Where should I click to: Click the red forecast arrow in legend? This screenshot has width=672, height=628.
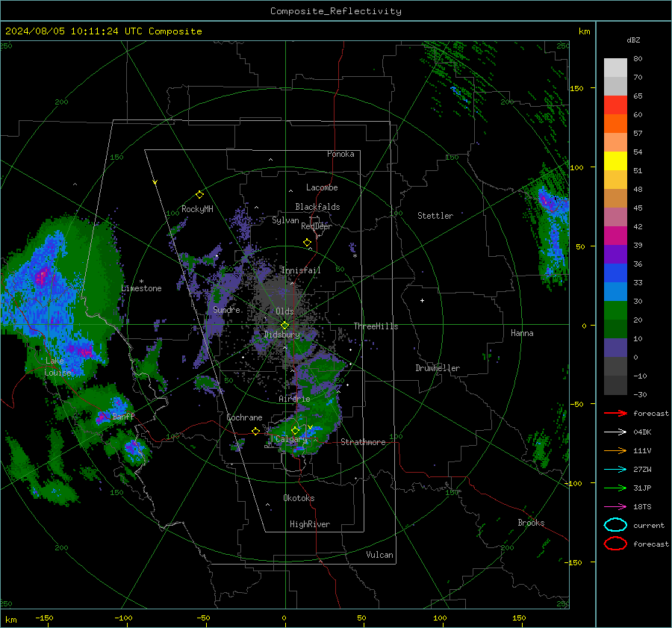[615, 413]
